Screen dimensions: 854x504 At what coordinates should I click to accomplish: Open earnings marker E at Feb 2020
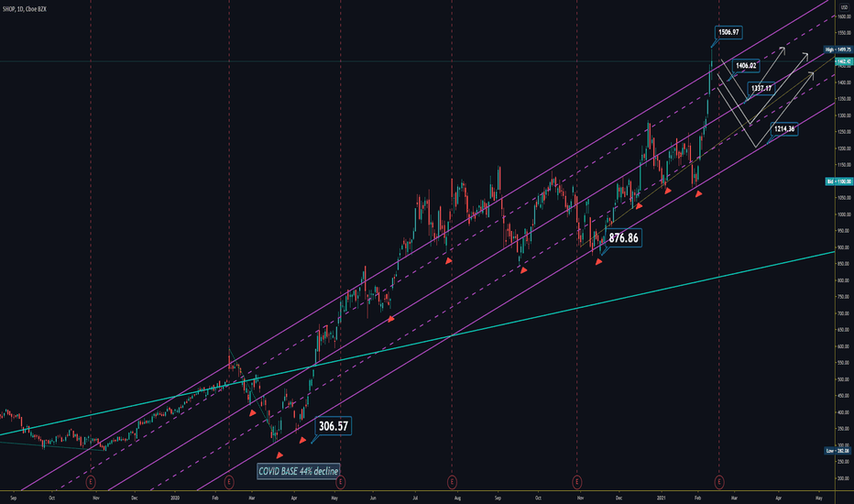coord(229,482)
